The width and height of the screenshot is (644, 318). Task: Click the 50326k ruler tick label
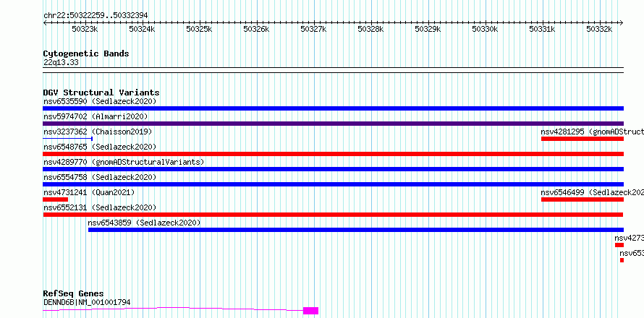[256, 29]
